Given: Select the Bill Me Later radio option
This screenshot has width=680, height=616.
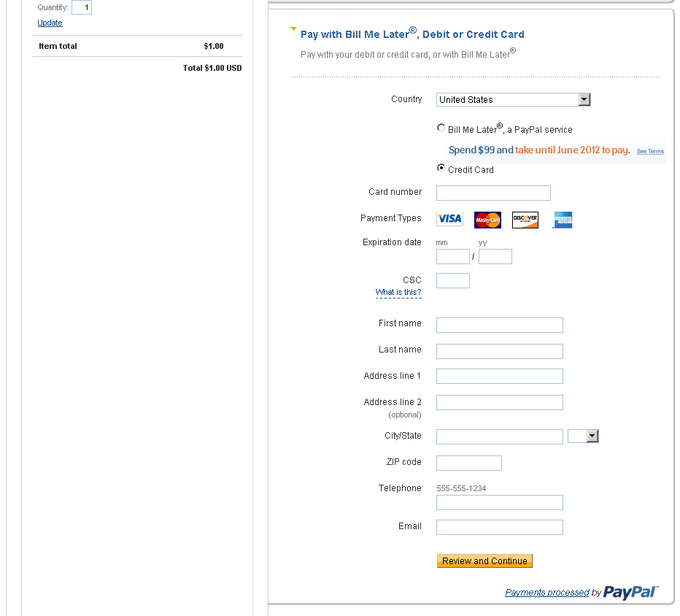Looking at the screenshot, I should [x=441, y=128].
